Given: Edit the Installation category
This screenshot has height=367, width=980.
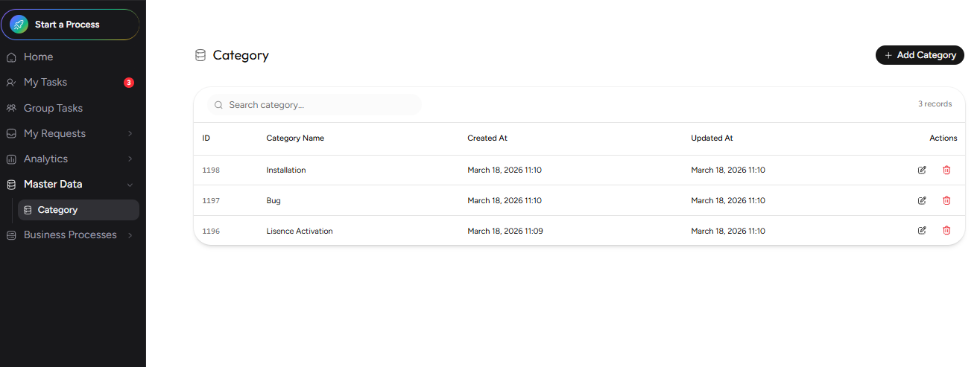Looking at the screenshot, I should click(922, 170).
